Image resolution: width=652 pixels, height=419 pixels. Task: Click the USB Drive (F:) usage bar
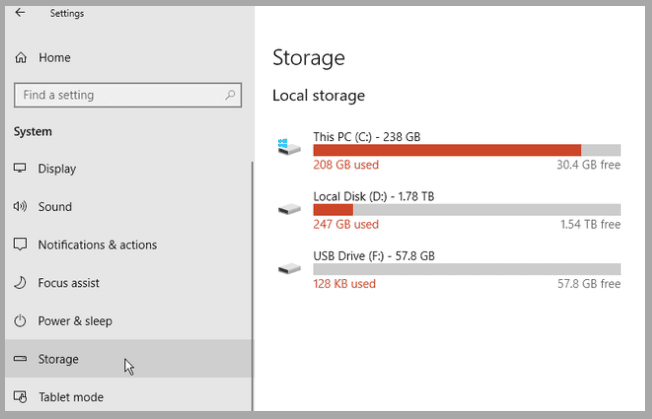(x=466, y=269)
